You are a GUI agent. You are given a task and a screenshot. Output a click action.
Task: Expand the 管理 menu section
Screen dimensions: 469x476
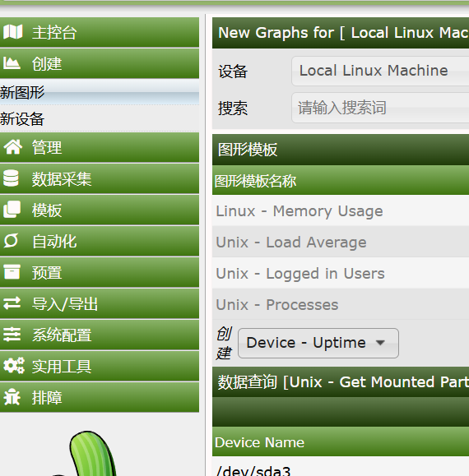click(100, 147)
